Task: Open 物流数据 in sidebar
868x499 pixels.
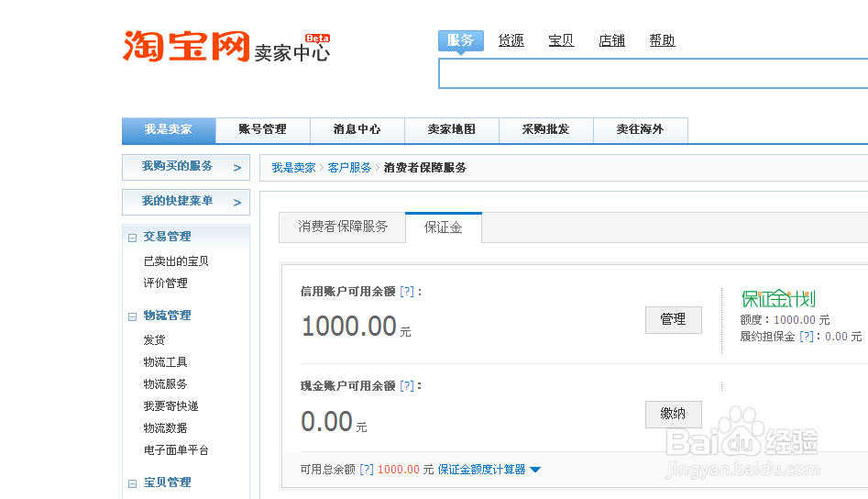Action: (x=166, y=428)
